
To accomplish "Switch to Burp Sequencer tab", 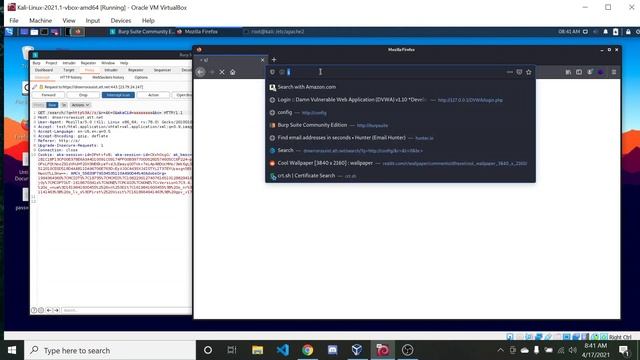I will (x=162, y=70).
